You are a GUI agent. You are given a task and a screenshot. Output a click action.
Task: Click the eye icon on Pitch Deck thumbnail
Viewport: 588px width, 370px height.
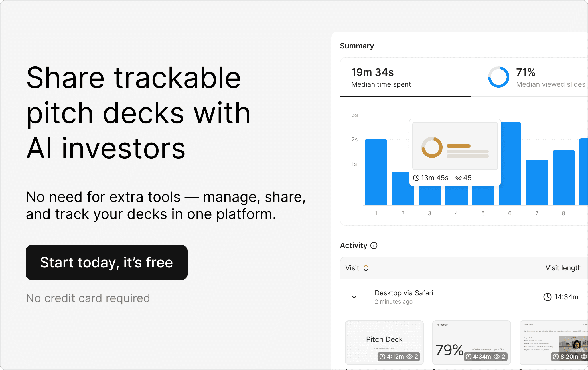[409, 357]
